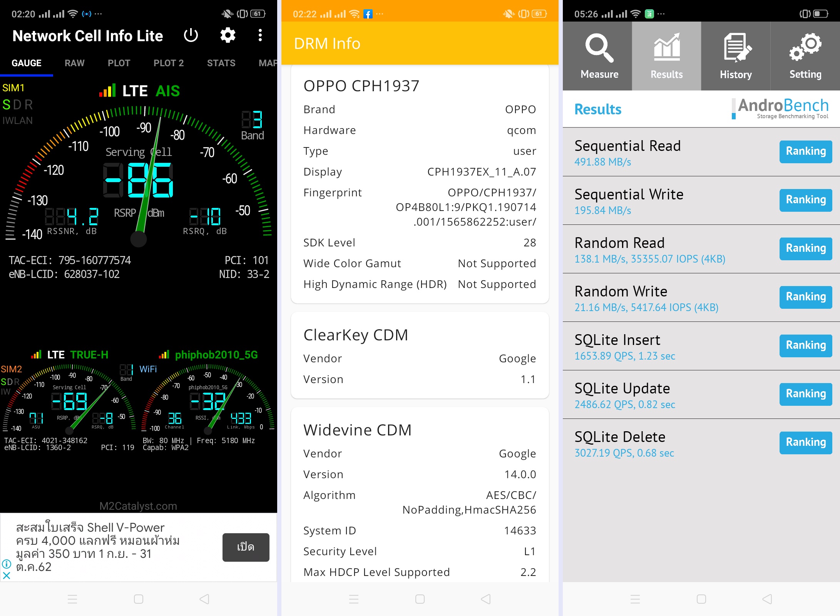This screenshot has width=840, height=616.
Task: Switch to the STATS tab
Action: tap(221, 63)
